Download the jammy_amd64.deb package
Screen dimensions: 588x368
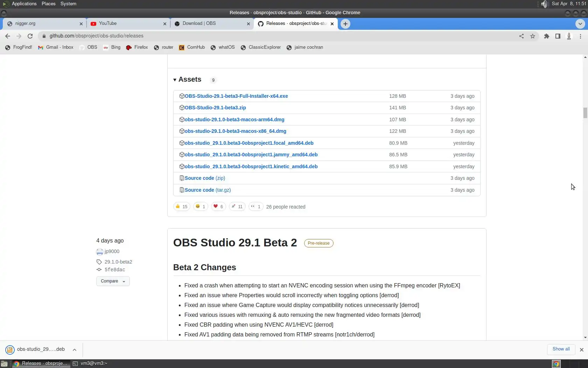coord(251,155)
